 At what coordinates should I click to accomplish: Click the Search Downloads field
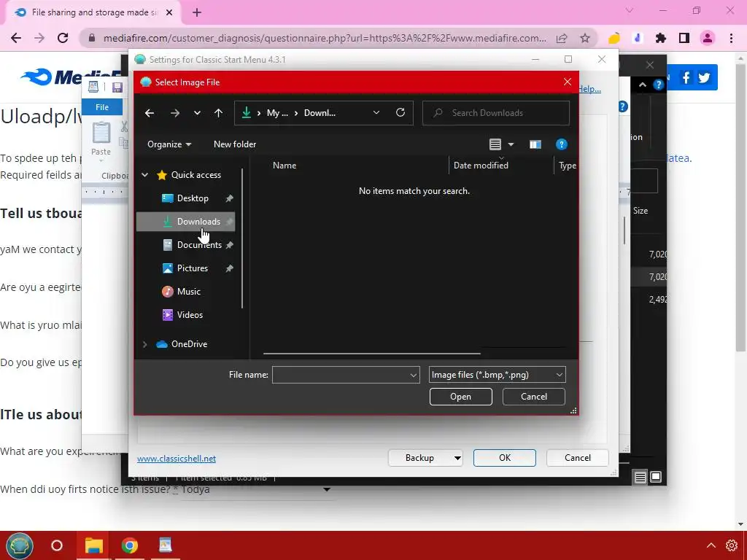[495, 113]
